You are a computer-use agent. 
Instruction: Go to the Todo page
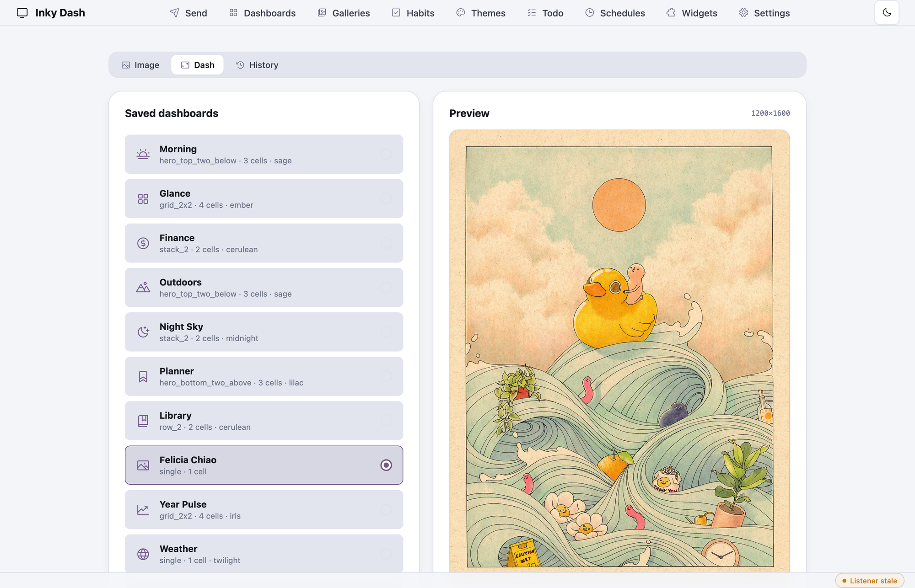(x=545, y=13)
